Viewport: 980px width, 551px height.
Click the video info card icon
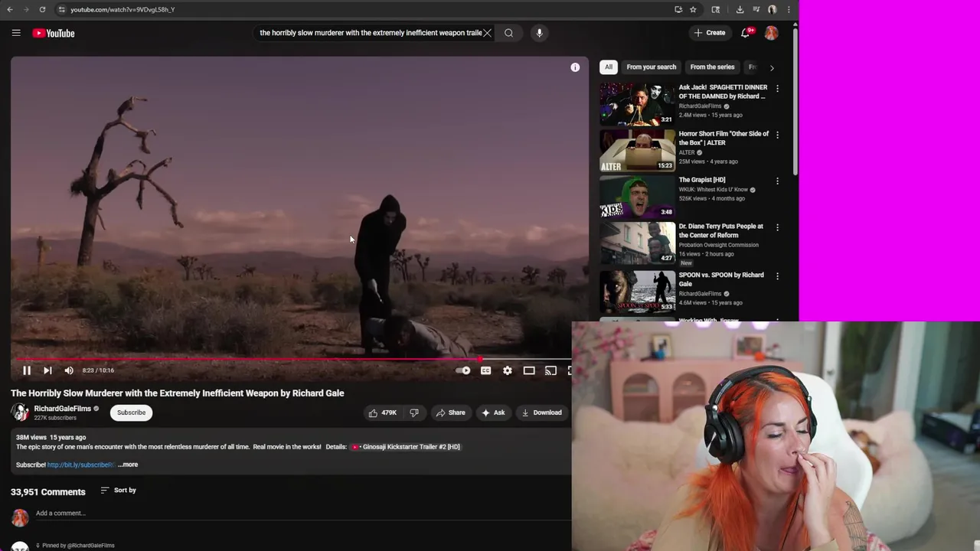coord(575,67)
